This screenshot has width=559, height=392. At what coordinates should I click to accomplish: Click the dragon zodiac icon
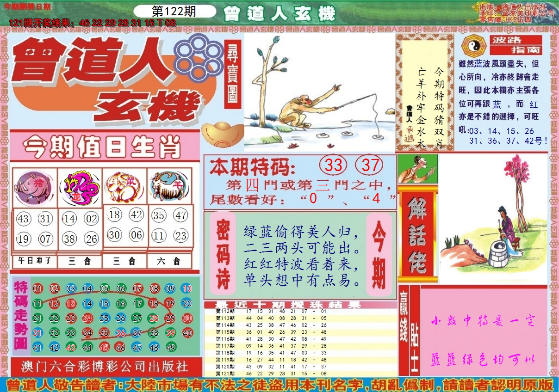tap(80, 187)
